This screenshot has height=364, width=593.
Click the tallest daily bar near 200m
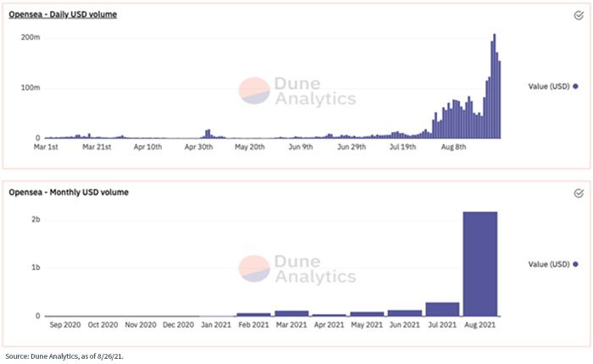[x=494, y=86]
